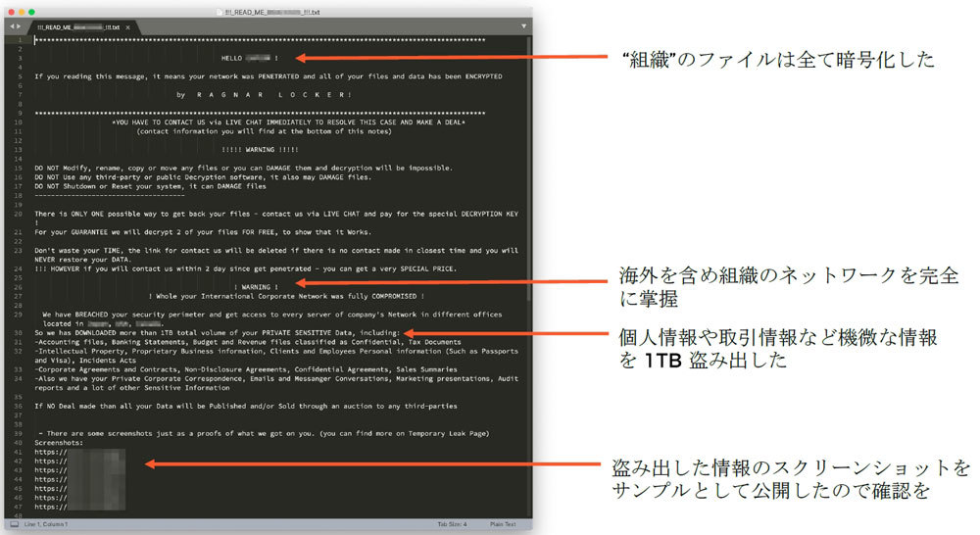Open the 'Tab Size: 4' menu
Image resolution: width=980 pixels, height=535 pixels.
click(452, 524)
